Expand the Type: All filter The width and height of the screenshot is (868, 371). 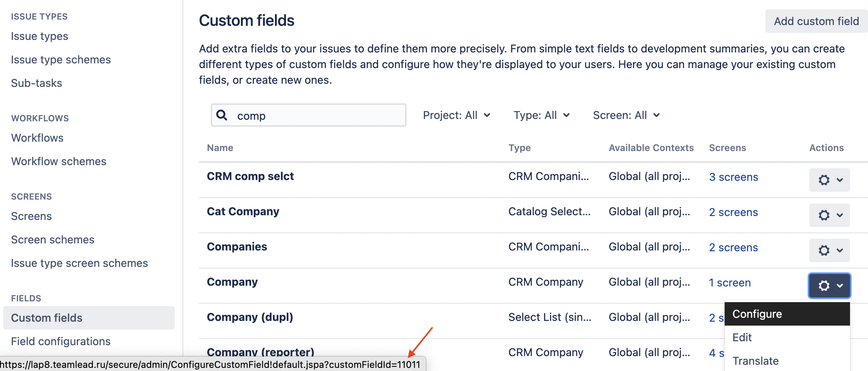(x=541, y=115)
